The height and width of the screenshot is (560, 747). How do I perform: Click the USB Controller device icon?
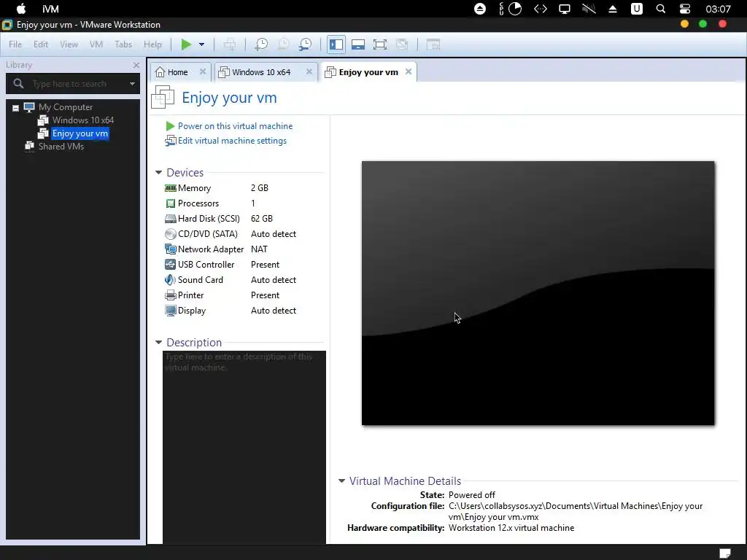pos(170,264)
